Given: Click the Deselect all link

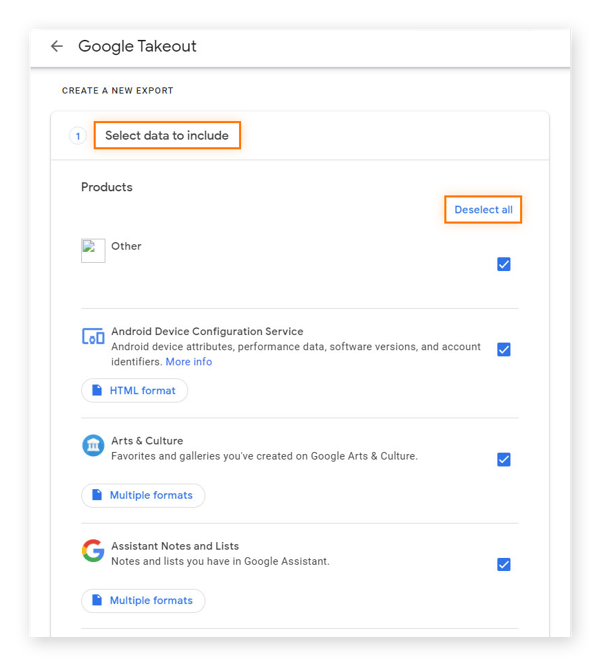Looking at the screenshot, I should tap(483, 210).
